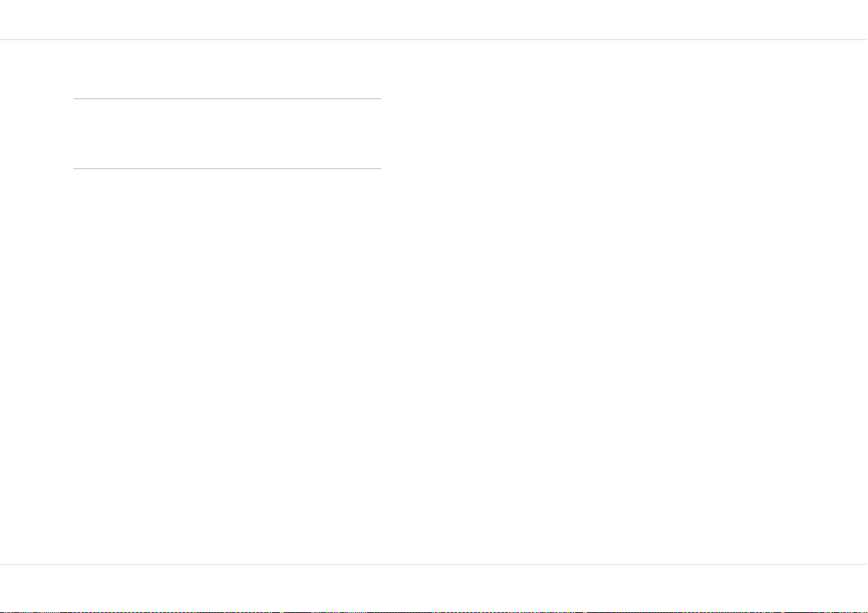Click the right end of the upper gray rule

(x=379, y=98)
